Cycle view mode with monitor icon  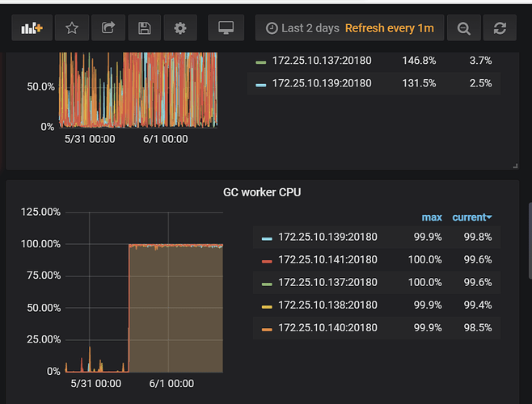coord(226,28)
